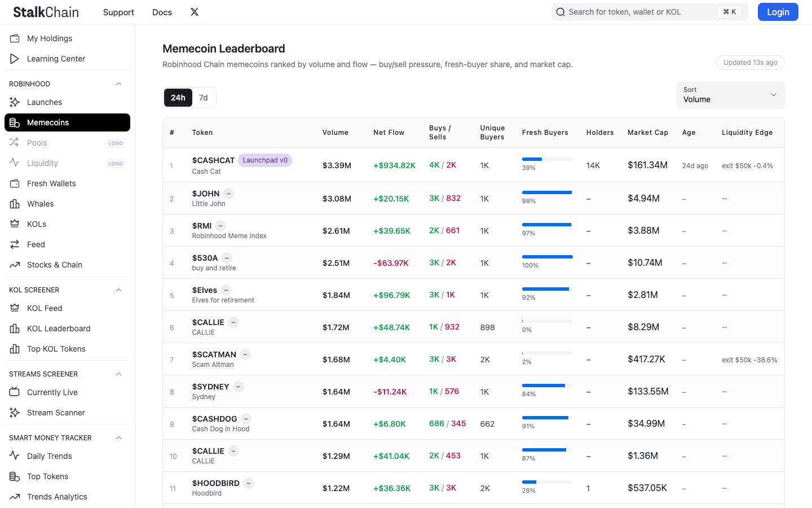Open the Docs menu item
This screenshot has height=508, width=812.
[x=162, y=12]
